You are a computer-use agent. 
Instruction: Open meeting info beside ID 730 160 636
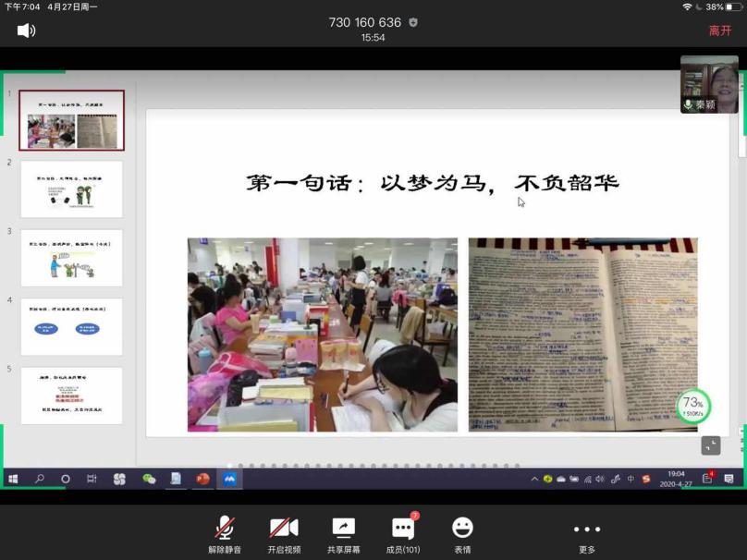413,23
